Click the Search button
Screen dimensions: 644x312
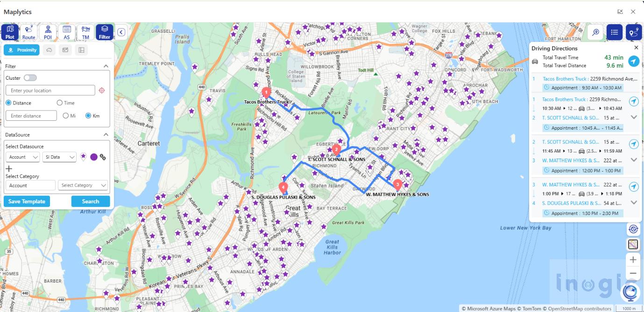[x=91, y=201]
